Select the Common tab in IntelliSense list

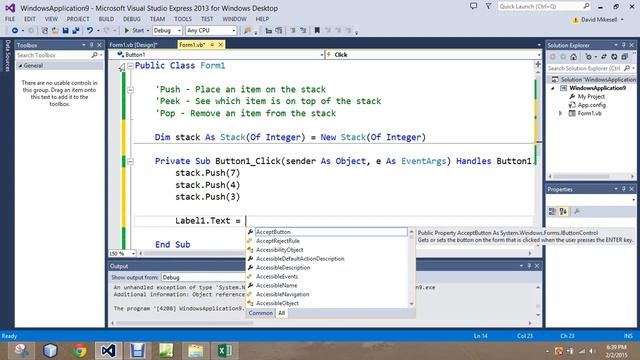[260, 313]
